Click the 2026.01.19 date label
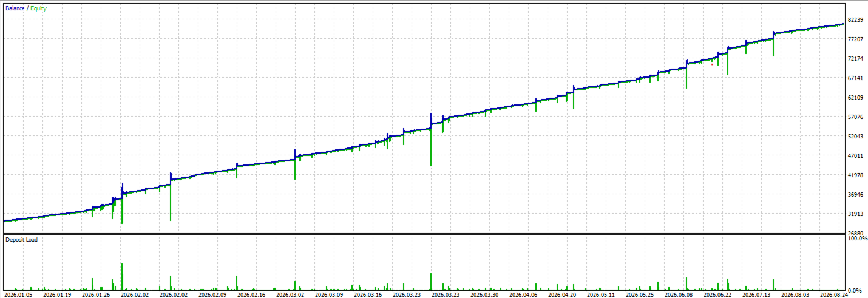 (57, 294)
